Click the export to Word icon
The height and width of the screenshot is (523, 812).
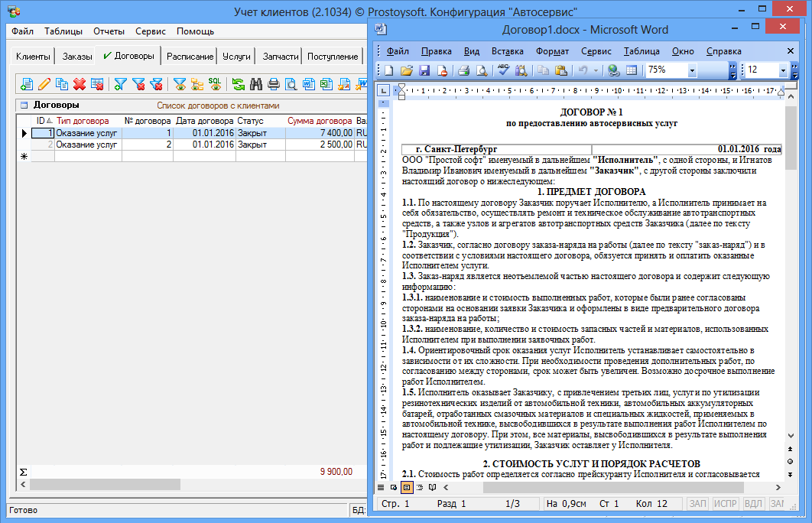(309, 84)
